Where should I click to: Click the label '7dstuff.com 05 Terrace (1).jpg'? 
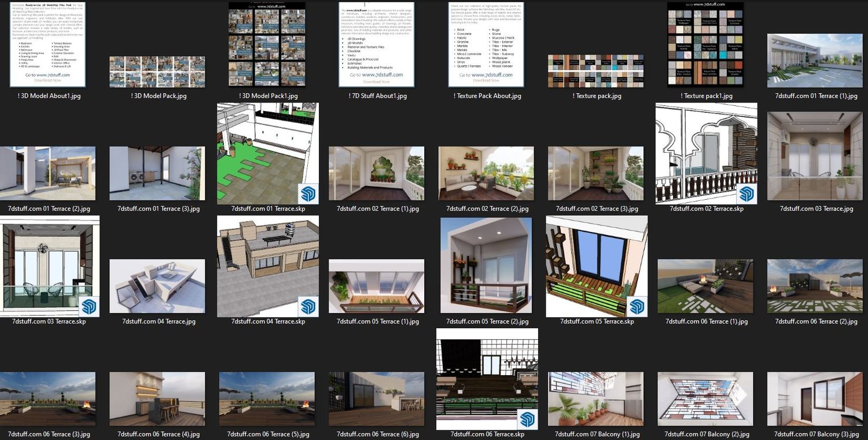pos(377,322)
